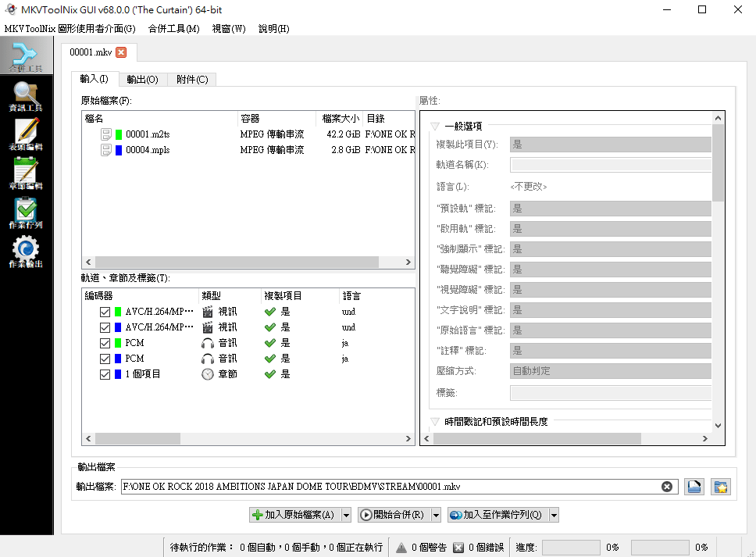Click the errors icon in status bar

tap(458, 548)
